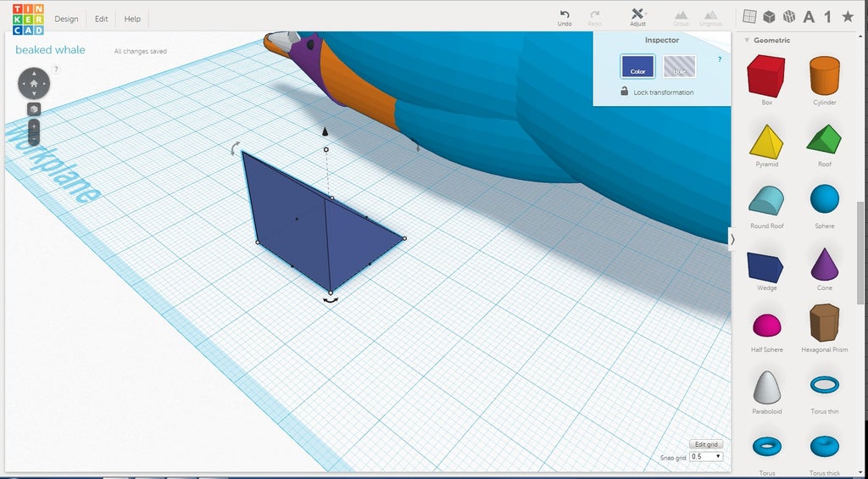
Task: Open the letters category icon A
Action: (x=809, y=17)
